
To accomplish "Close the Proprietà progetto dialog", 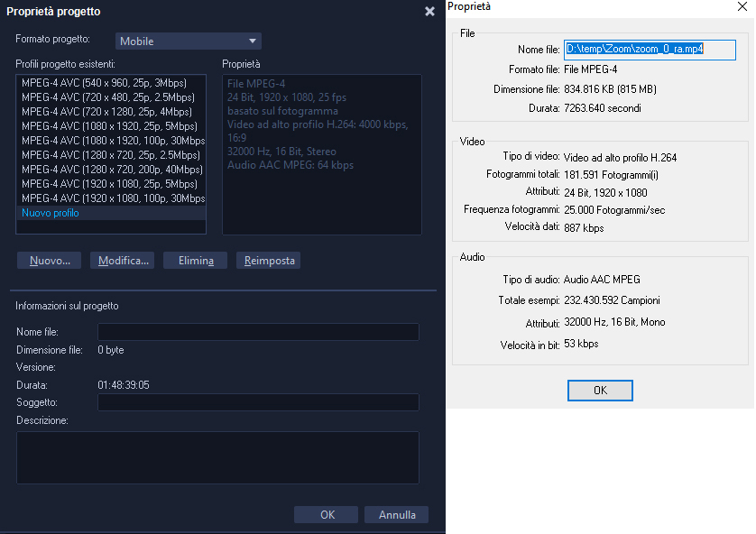I will pos(429,12).
